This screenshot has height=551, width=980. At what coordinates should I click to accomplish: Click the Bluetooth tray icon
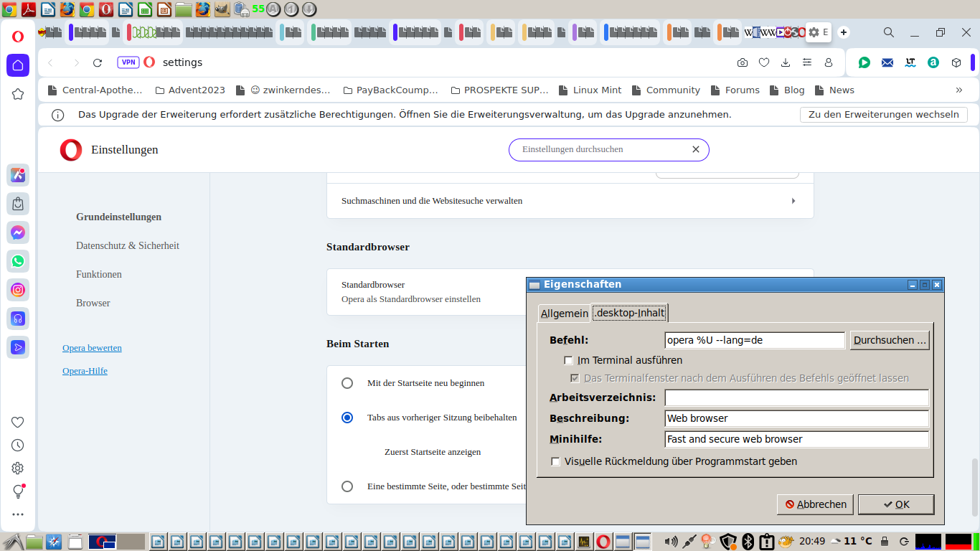[748, 541]
